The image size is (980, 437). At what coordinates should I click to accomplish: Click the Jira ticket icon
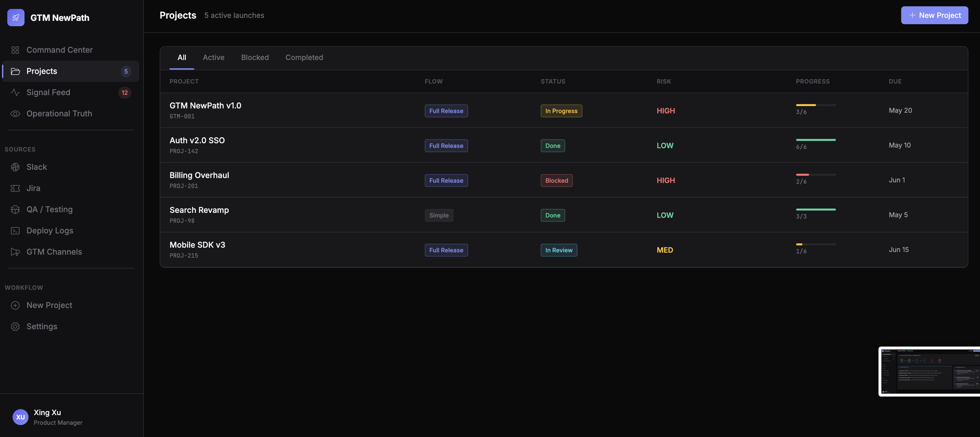coord(15,188)
